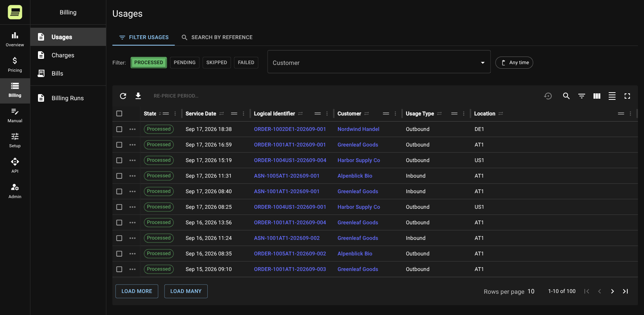The height and width of the screenshot is (315, 644).
Task: Toggle the PROCESSED filter chip
Action: coord(148,63)
